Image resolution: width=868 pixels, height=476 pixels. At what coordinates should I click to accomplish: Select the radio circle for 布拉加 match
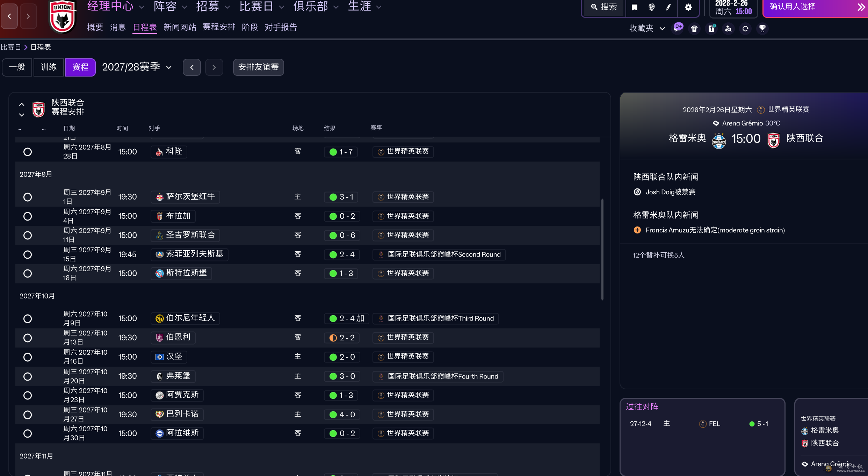tap(28, 216)
